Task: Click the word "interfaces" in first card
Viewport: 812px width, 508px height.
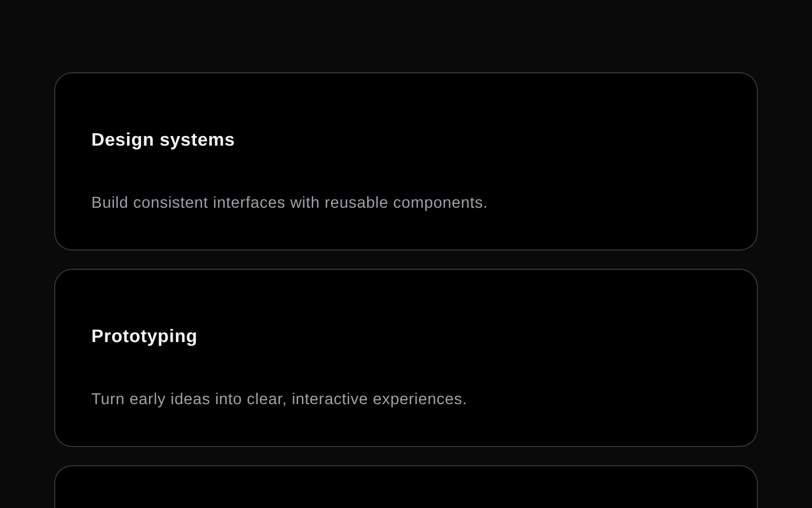Action: [249, 202]
